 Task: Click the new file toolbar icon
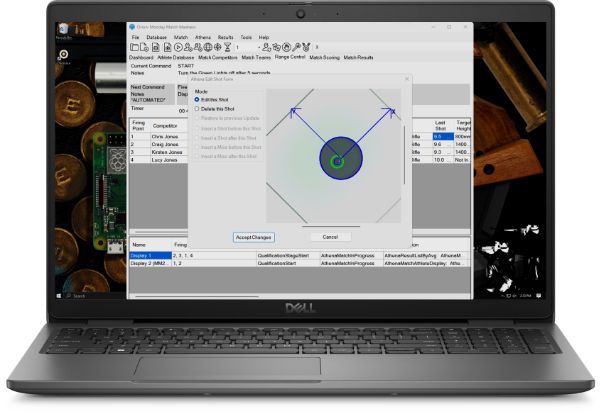[x=134, y=47]
